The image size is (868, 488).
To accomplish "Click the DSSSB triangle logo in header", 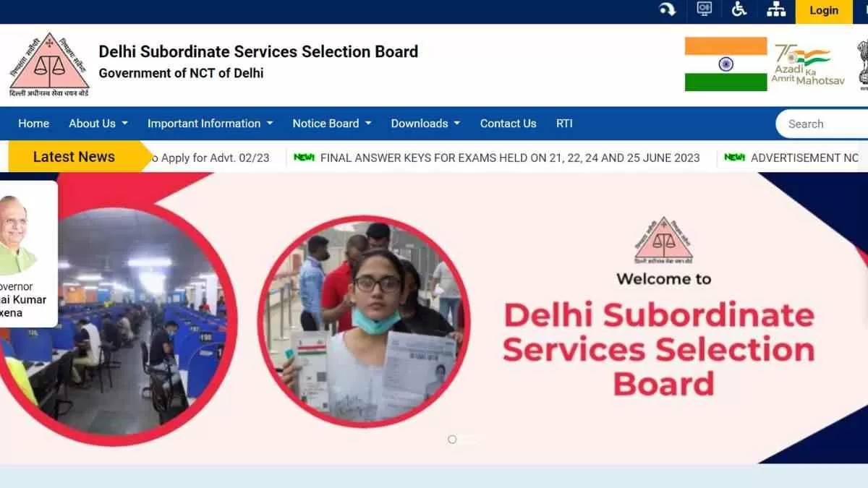I will coord(49,65).
